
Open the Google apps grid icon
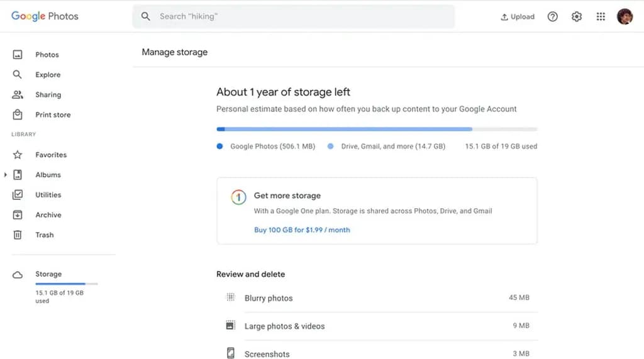point(601,17)
